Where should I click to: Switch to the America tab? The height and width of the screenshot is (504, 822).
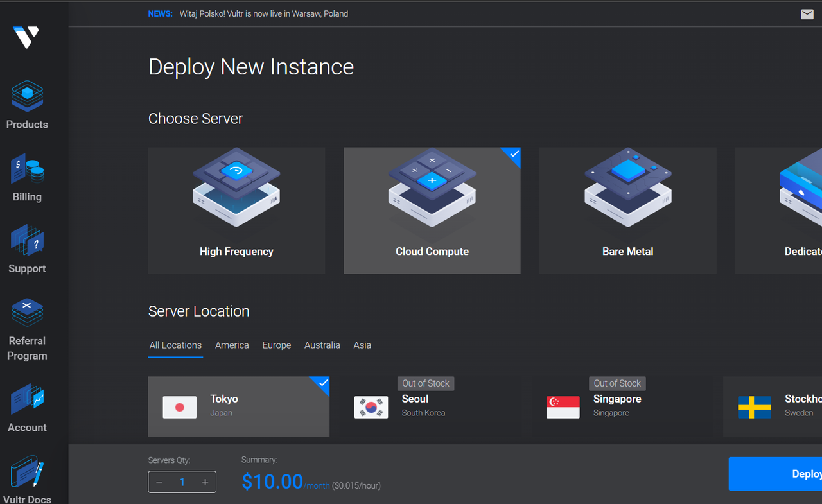(232, 345)
